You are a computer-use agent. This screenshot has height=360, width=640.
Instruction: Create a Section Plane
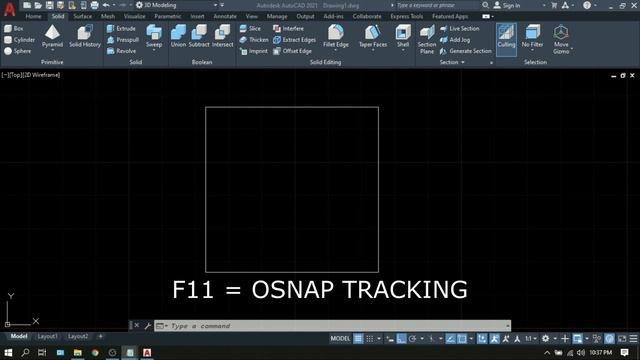427,39
